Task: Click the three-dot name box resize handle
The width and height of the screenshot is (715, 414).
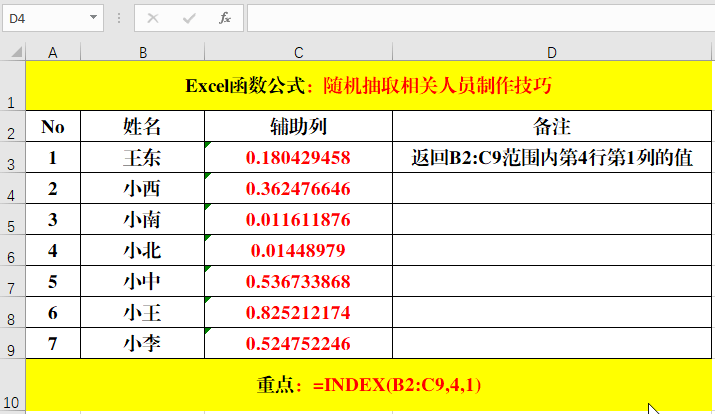Action: (x=120, y=18)
